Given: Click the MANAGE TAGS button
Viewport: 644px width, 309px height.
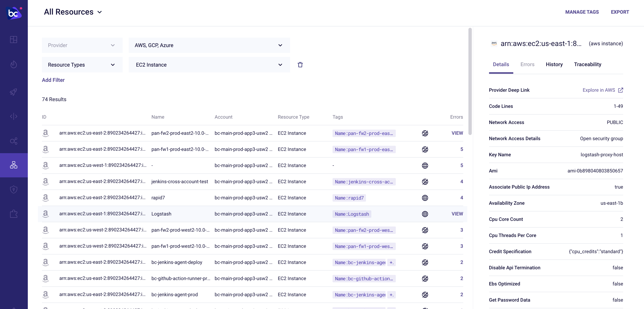Looking at the screenshot, I should (x=582, y=12).
